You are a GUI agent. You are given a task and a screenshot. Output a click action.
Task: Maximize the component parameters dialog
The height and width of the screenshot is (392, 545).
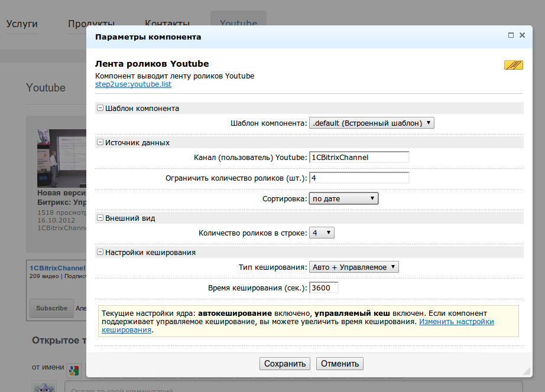click(511, 35)
